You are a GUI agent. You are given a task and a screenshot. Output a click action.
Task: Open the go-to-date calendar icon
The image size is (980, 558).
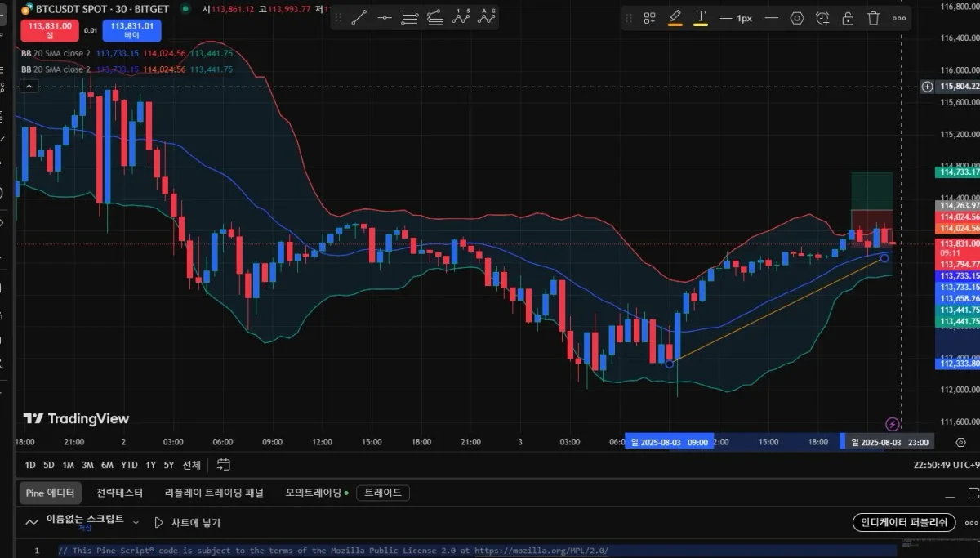click(224, 465)
